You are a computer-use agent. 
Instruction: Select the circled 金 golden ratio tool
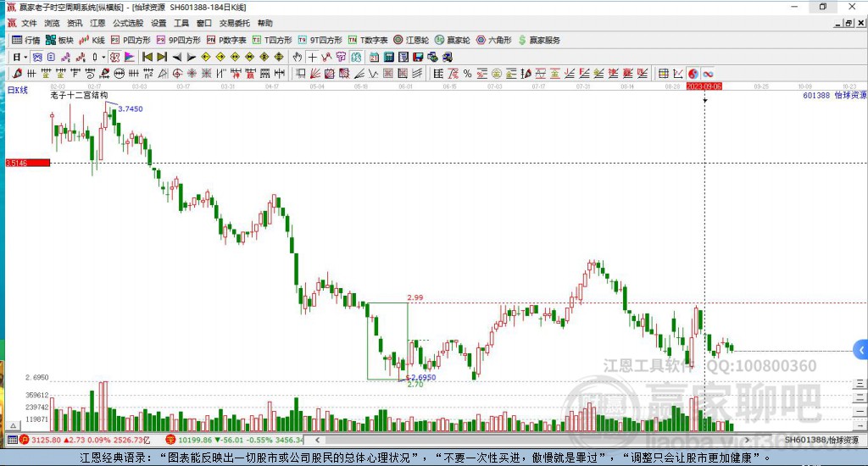[497, 74]
